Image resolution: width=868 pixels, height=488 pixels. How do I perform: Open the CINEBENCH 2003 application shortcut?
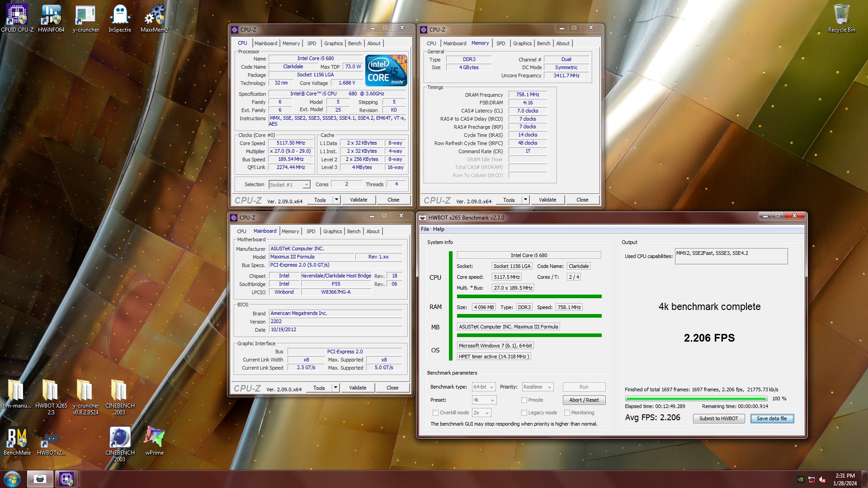pos(120,444)
